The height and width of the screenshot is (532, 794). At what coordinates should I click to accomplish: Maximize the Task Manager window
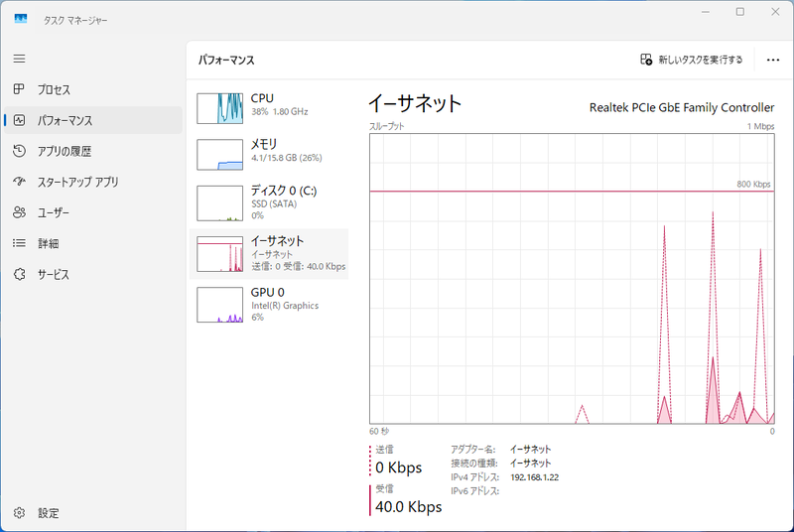(x=740, y=12)
